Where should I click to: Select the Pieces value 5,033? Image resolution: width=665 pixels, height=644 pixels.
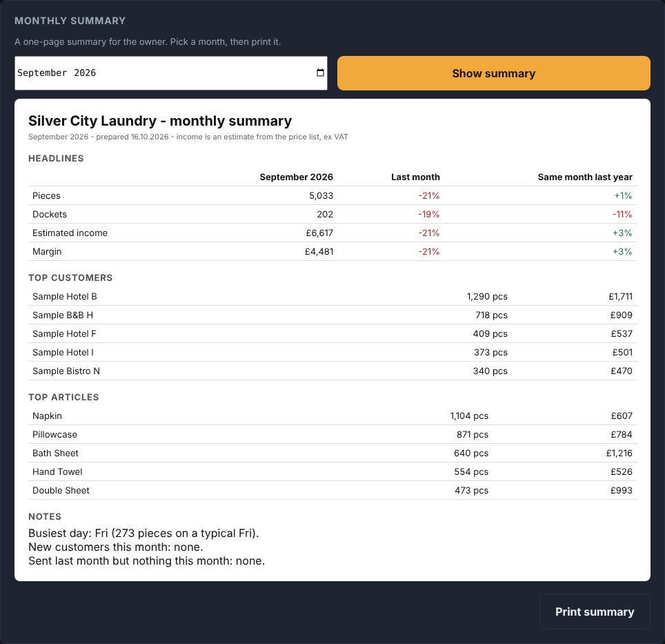tap(321, 195)
